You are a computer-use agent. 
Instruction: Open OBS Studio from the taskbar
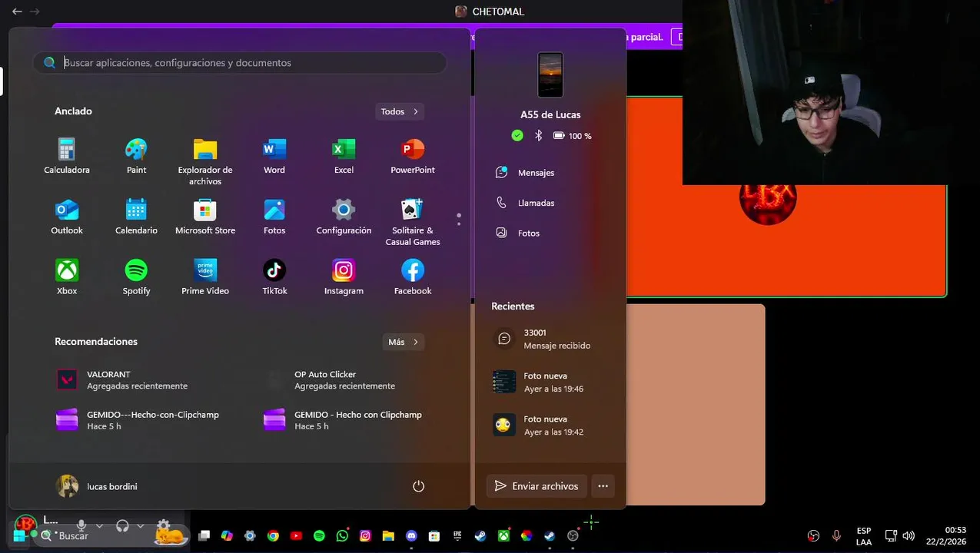(x=573, y=536)
